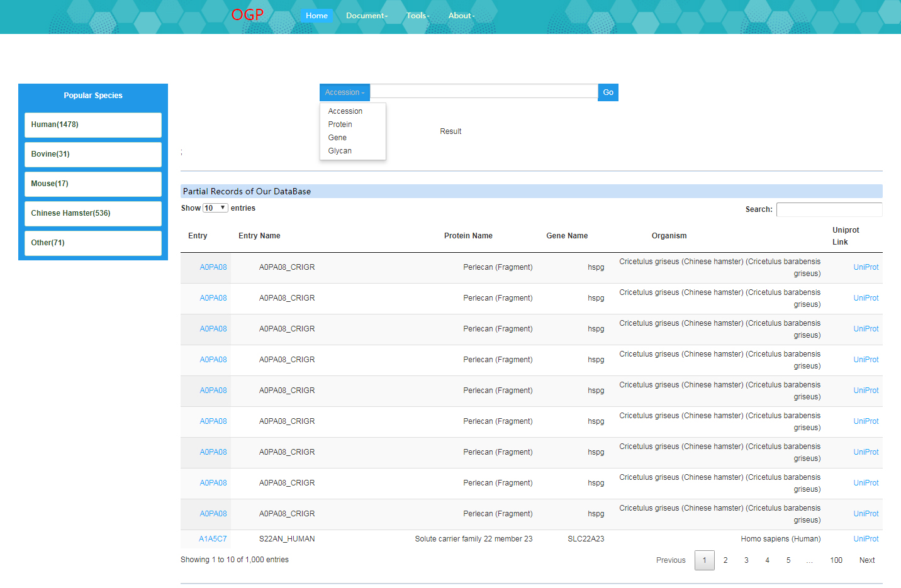The image size is (901, 588).
Task: Open entry A1A5C7
Action: click(x=213, y=539)
